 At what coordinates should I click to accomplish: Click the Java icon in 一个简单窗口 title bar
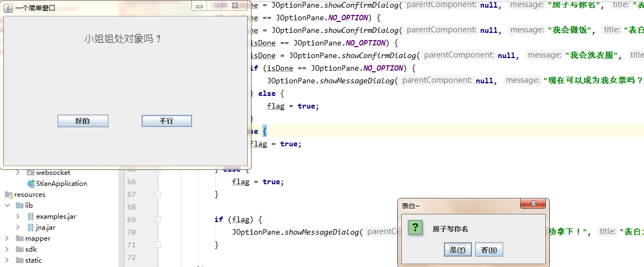[x=8, y=7]
